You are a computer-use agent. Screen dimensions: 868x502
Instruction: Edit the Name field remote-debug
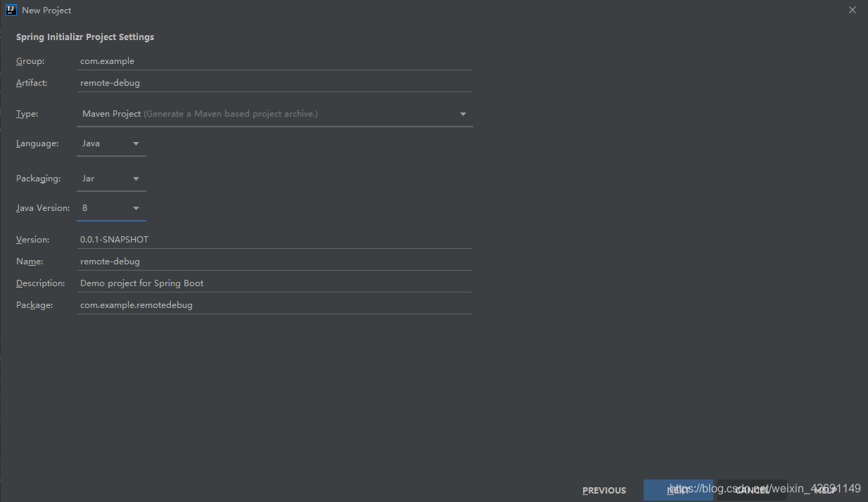[275, 262]
